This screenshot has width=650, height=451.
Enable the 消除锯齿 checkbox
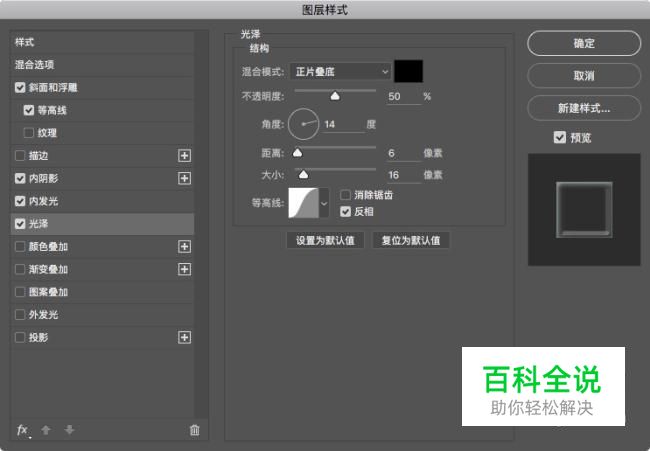pos(345,195)
